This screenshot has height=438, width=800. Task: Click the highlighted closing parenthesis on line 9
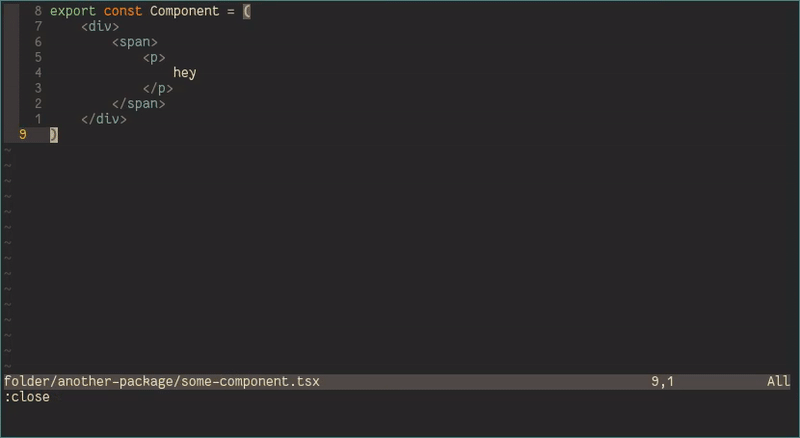click(54, 134)
